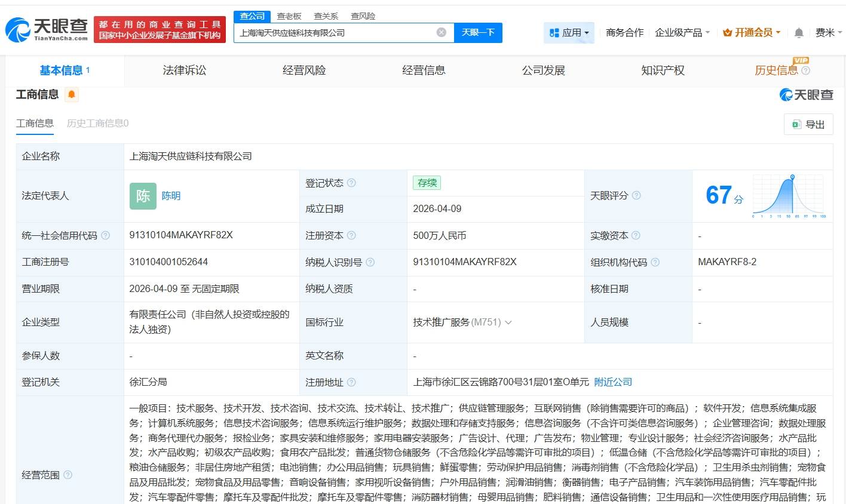Click the help icon beside 天眼评分
This screenshot has height=504, width=846.
coord(636,196)
